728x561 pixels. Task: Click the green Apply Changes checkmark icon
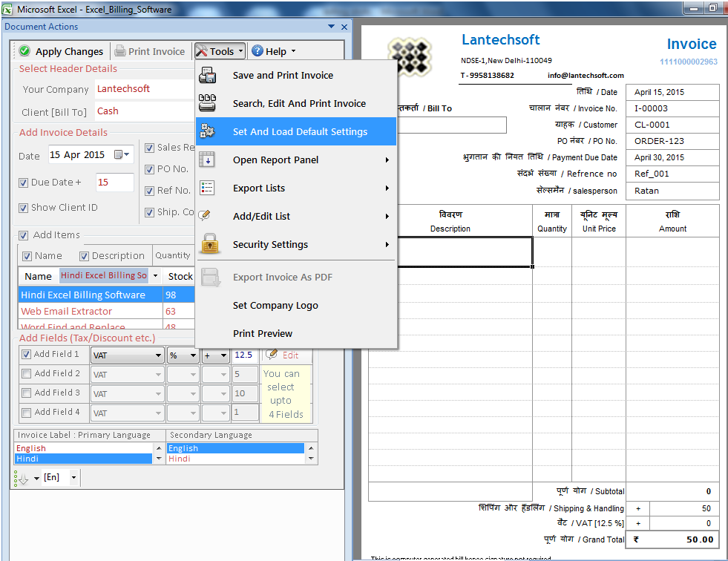pos(24,50)
